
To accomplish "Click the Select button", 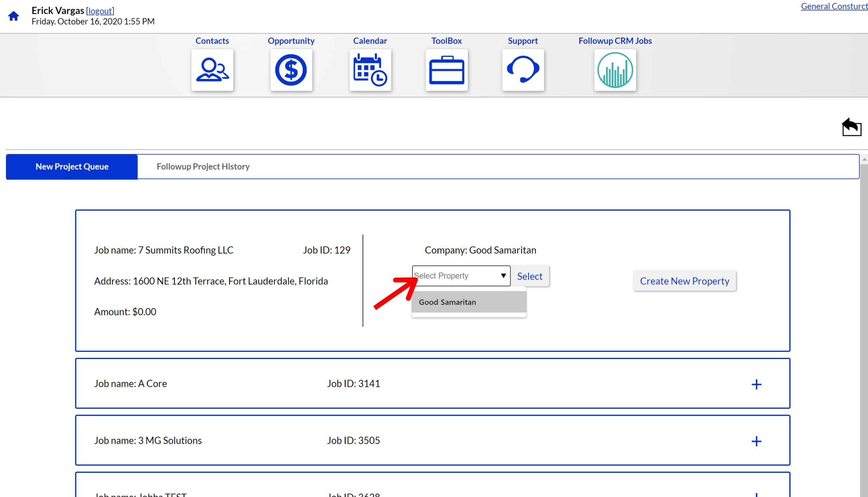I will pyautogui.click(x=529, y=276).
